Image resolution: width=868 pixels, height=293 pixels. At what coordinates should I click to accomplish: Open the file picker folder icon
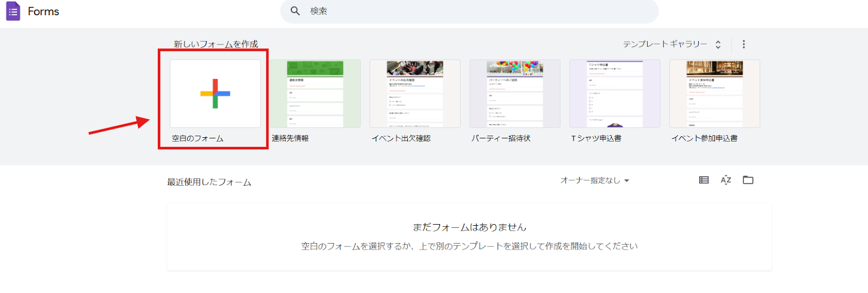[x=748, y=180]
